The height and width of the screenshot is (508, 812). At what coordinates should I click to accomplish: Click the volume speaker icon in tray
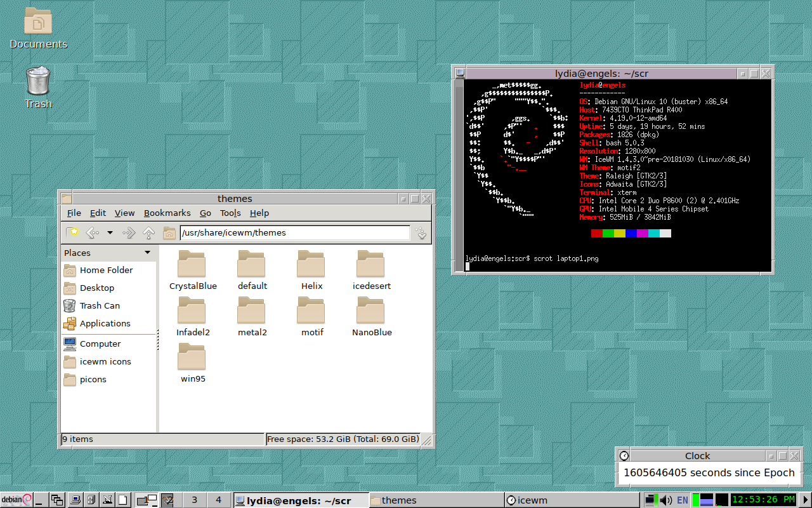point(666,500)
